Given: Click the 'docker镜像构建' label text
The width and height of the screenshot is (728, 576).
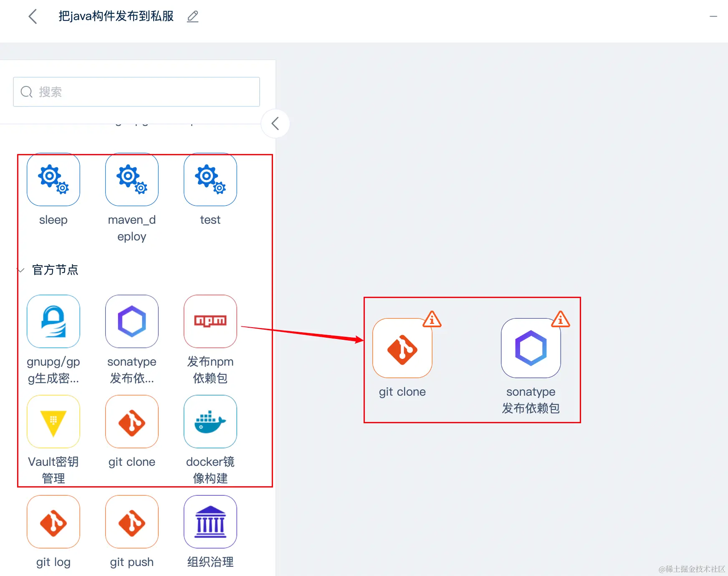Looking at the screenshot, I should [210, 470].
